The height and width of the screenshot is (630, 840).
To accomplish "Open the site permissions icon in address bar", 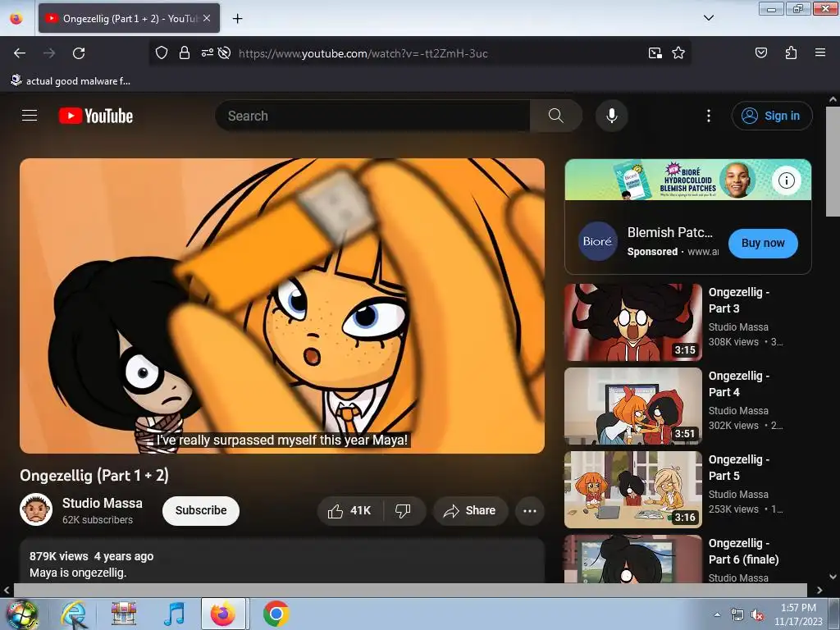I will (207, 52).
